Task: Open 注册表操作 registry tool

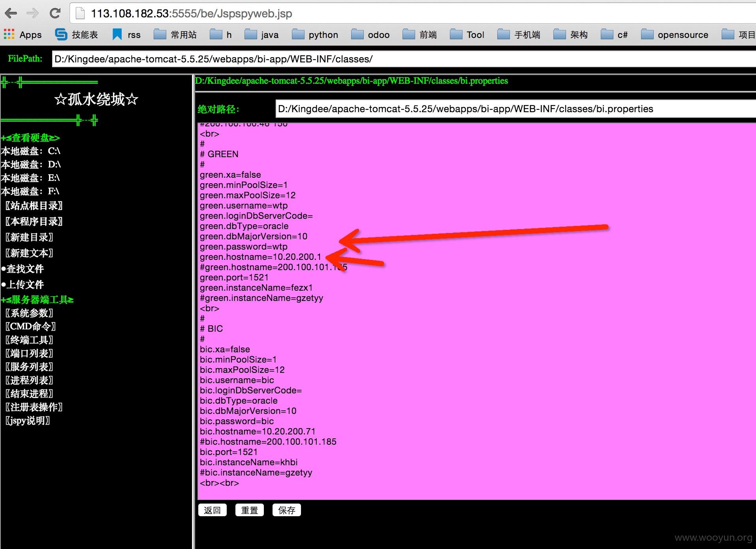Action: (x=34, y=407)
